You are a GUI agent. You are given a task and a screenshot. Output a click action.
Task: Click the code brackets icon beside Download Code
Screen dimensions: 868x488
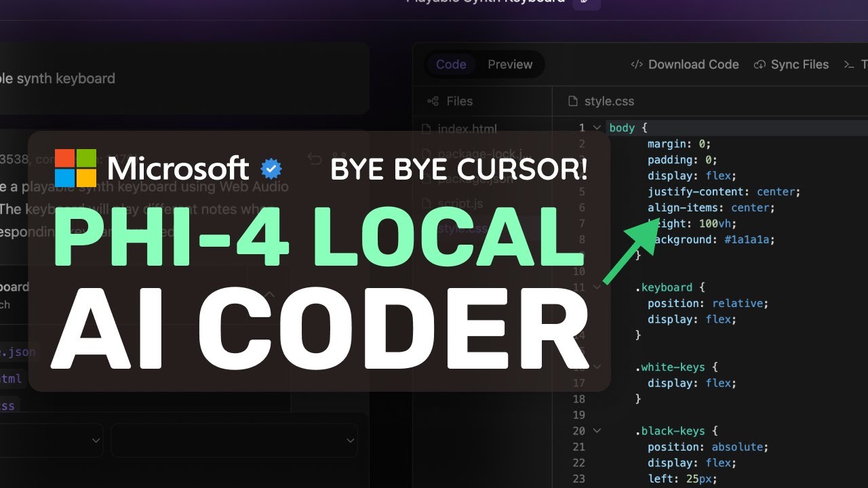coord(636,64)
